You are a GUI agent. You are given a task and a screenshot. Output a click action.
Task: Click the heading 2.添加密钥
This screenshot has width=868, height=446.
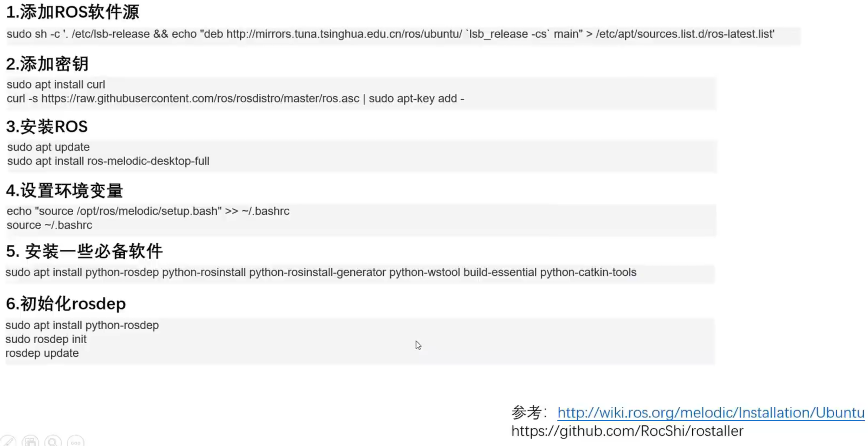pyautogui.click(x=47, y=64)
